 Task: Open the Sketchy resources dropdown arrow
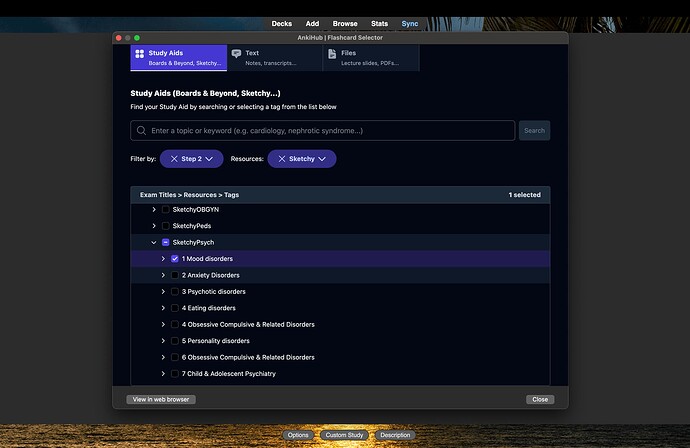pyautogui.click(x=323, y=159)
